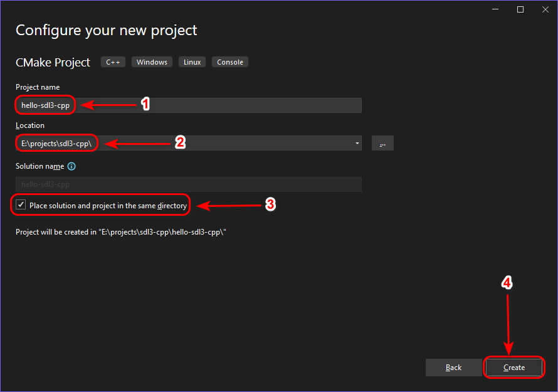Close the Configure your new project dialog

(542, 9)
